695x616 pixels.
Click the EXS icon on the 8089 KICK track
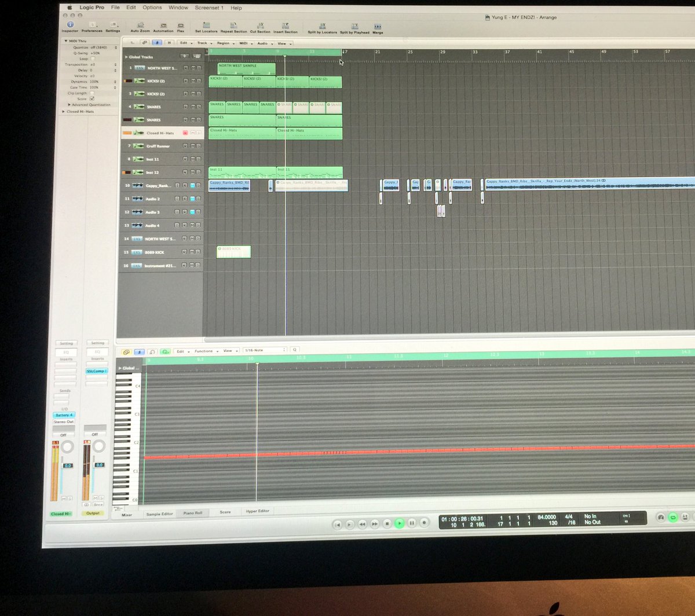(137, 252)
